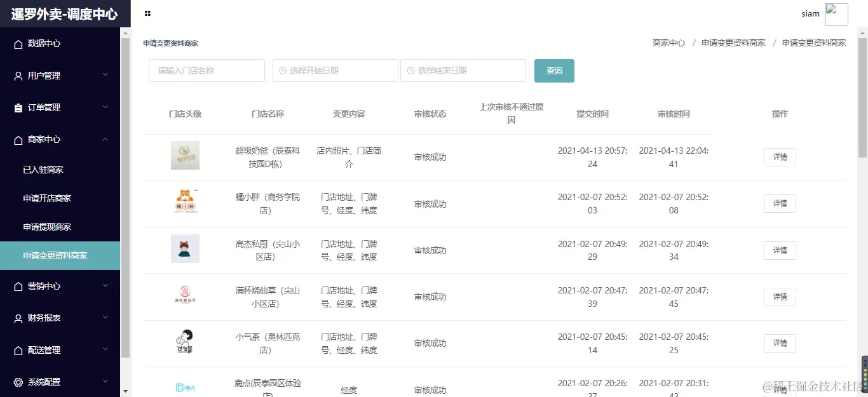Expand the 订单管理 menu arrow
Viewport: 868px width, 397px height.
(x=105, y=107)
